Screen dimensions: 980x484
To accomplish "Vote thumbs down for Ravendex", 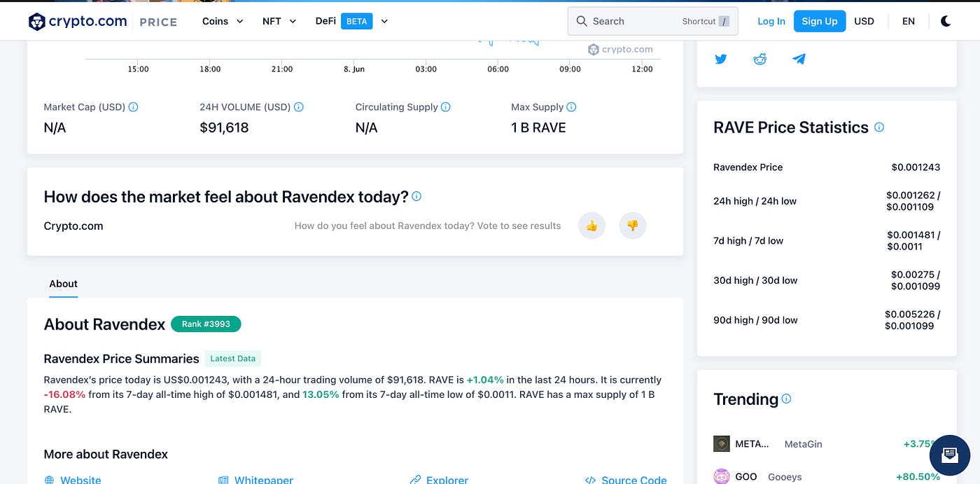I will (633, 226).
